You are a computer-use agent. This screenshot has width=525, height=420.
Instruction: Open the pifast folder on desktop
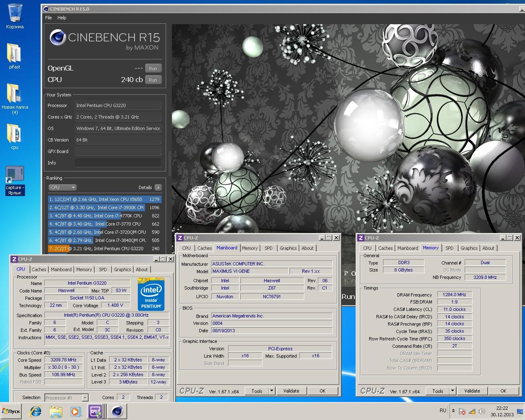15,56
